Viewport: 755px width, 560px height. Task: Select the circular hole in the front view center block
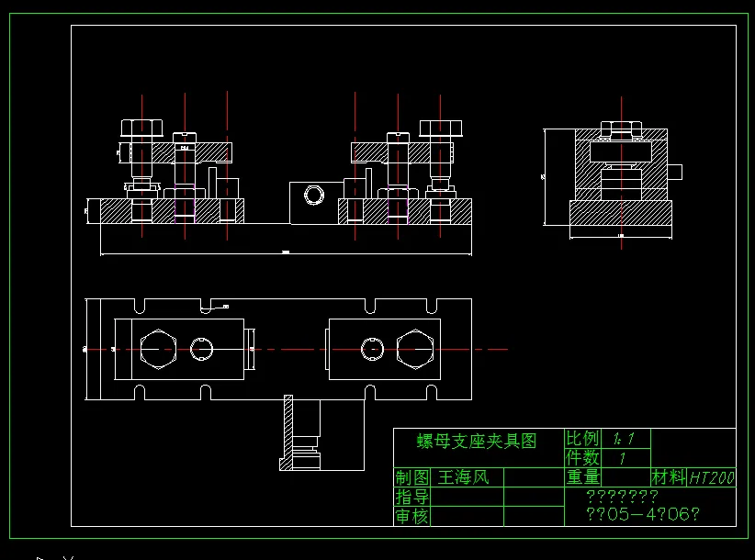click(x=314, y=196)
